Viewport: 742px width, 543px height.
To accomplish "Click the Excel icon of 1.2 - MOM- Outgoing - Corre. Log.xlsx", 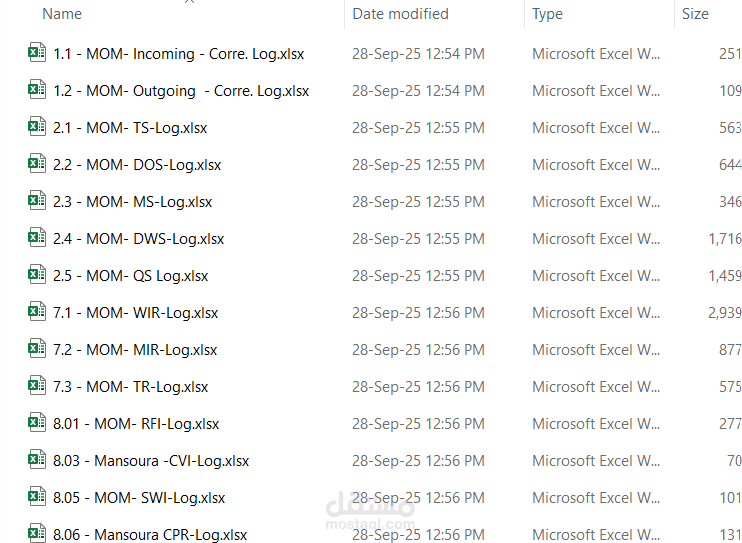I will (37, 89).
